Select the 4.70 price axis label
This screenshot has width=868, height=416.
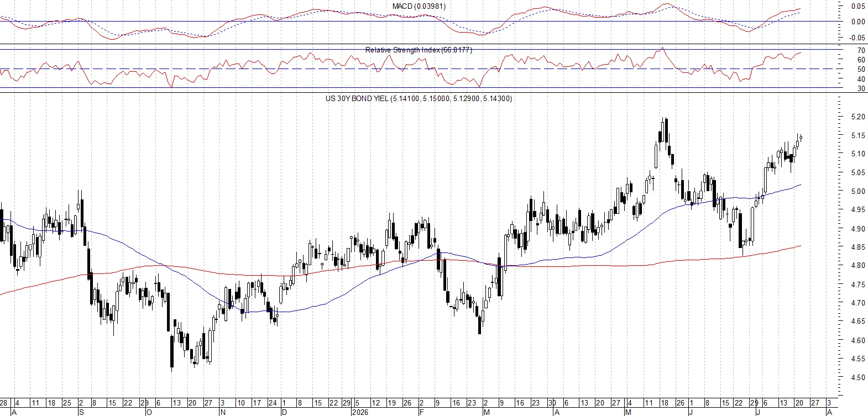859,303
